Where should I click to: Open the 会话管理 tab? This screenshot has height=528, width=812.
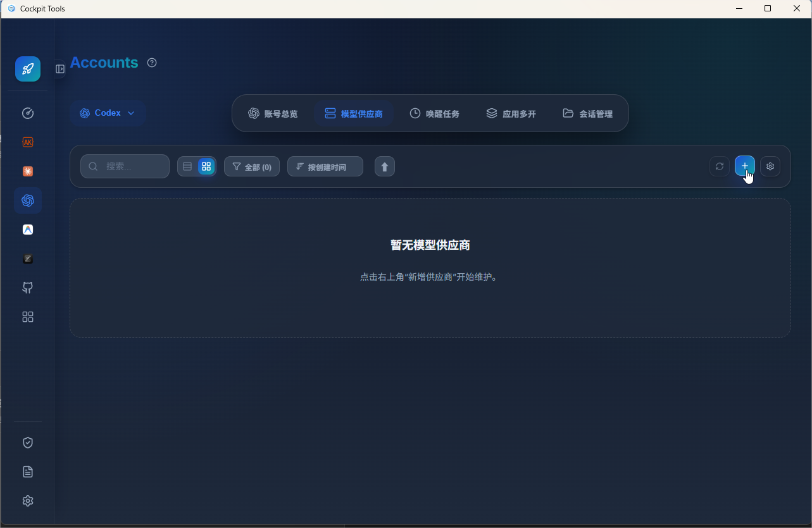click(588, 114)
